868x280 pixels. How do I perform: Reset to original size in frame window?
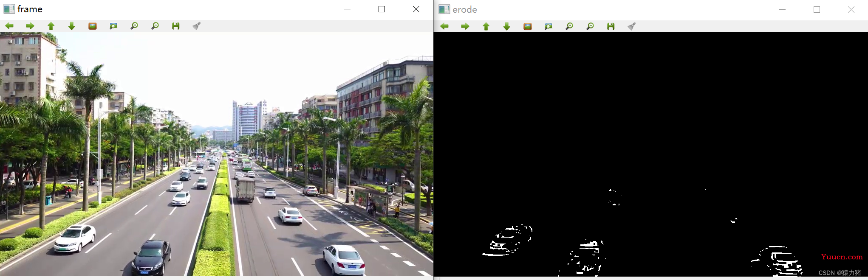click(93, 26)
